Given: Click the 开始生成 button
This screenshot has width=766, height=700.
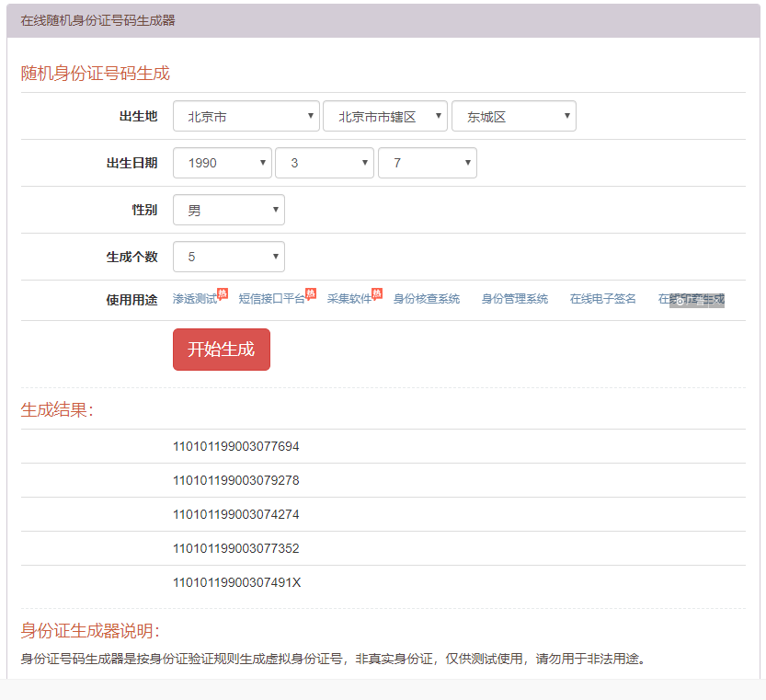Looking at the screenshot, I should [222, 350].
